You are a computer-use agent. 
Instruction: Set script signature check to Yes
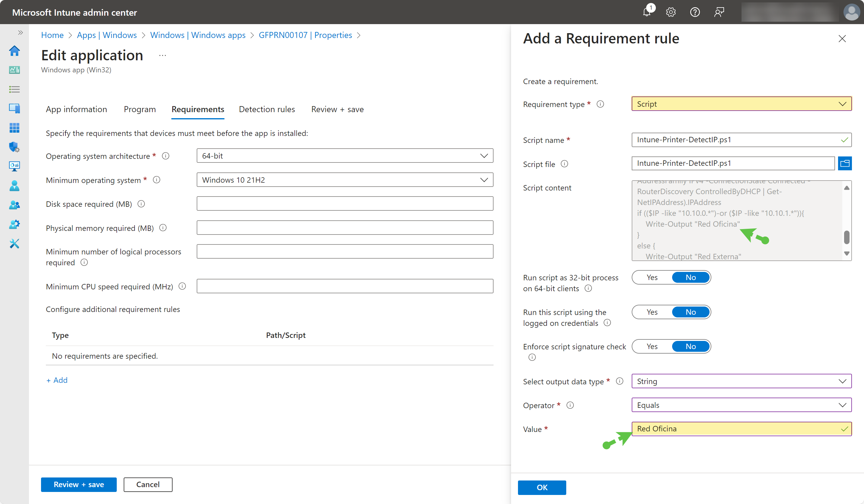pyautogui.click(x=652, y=346)
